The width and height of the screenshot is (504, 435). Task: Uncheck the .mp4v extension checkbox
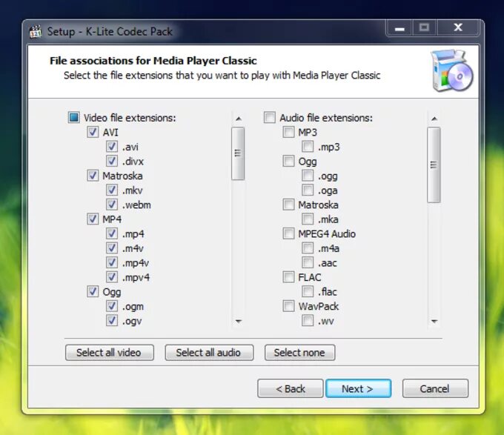112,262
